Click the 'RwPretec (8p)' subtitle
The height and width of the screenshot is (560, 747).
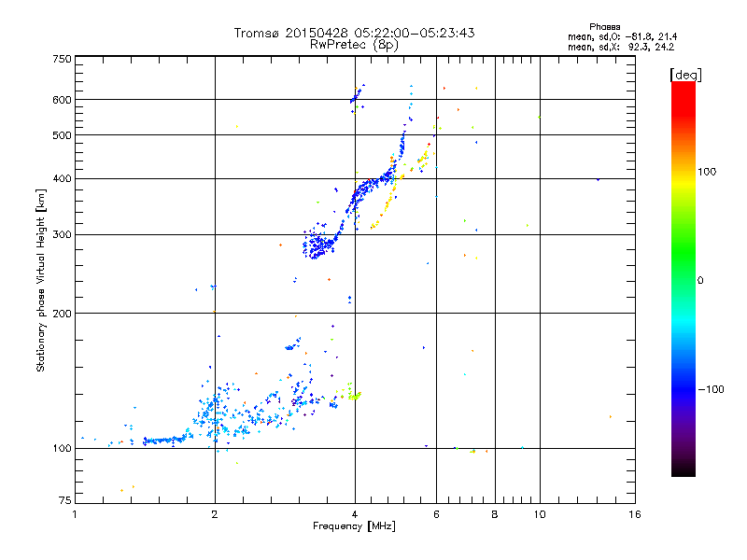click(354, 45)
